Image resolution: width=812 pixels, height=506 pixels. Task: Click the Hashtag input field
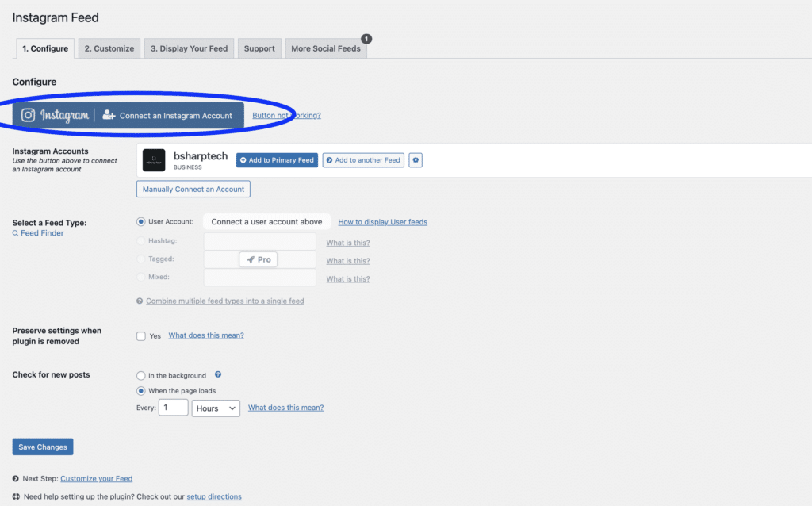tap(260, 241)
